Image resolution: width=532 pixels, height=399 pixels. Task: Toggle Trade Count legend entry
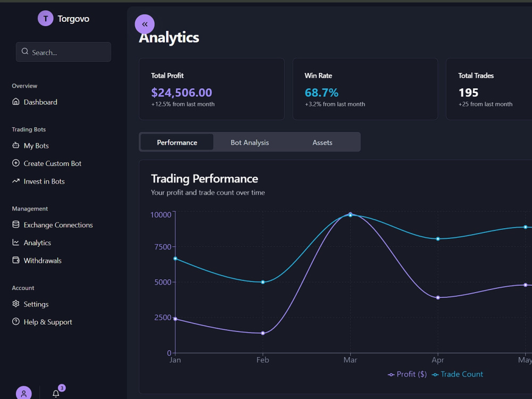point(458,374)
